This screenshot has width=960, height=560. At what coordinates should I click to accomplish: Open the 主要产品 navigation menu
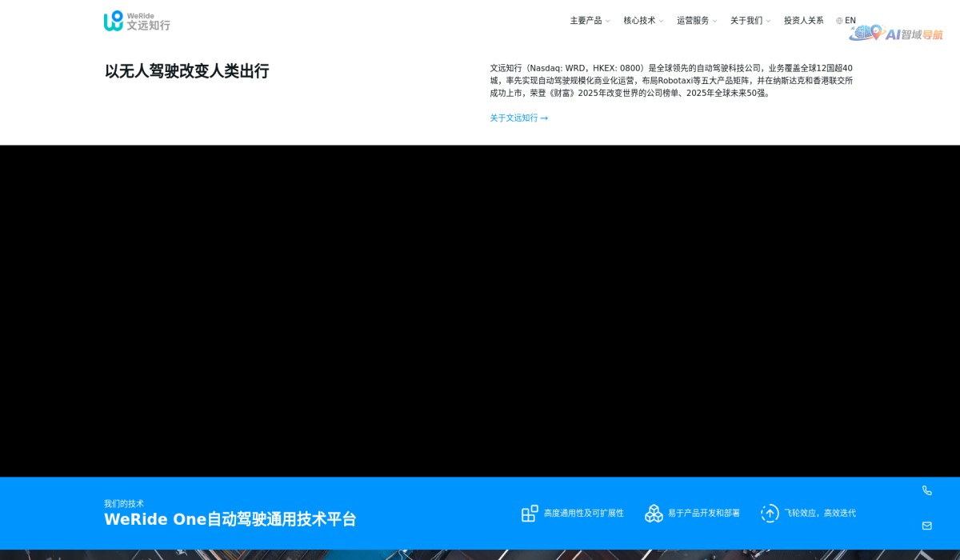point(585,20)
